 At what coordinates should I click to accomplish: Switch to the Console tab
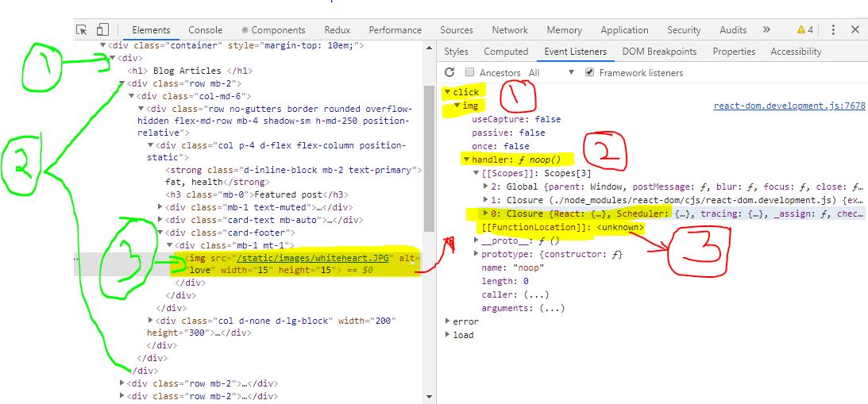[x=205, y=30]
